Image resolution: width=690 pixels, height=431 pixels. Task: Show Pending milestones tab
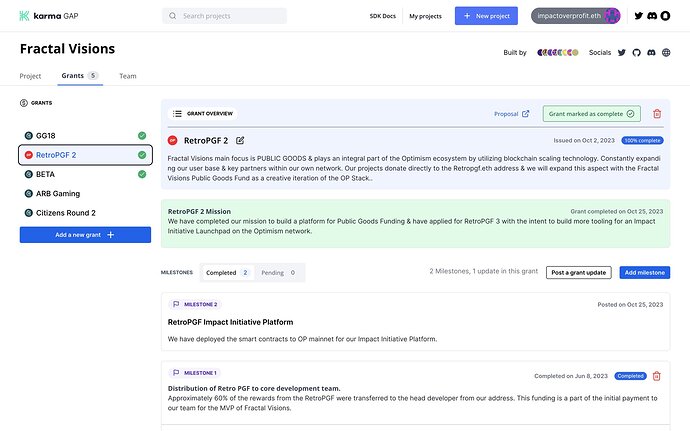coord(278,273)
